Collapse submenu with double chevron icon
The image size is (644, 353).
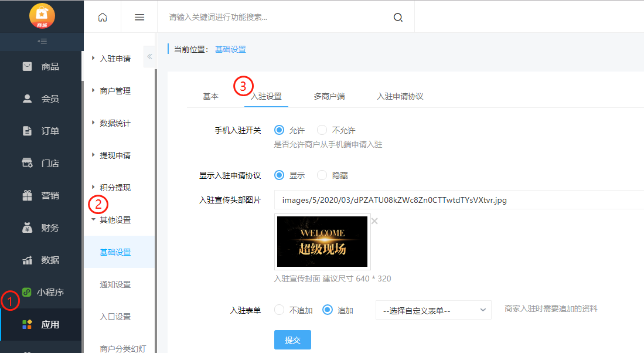click(x=149, y=57)
